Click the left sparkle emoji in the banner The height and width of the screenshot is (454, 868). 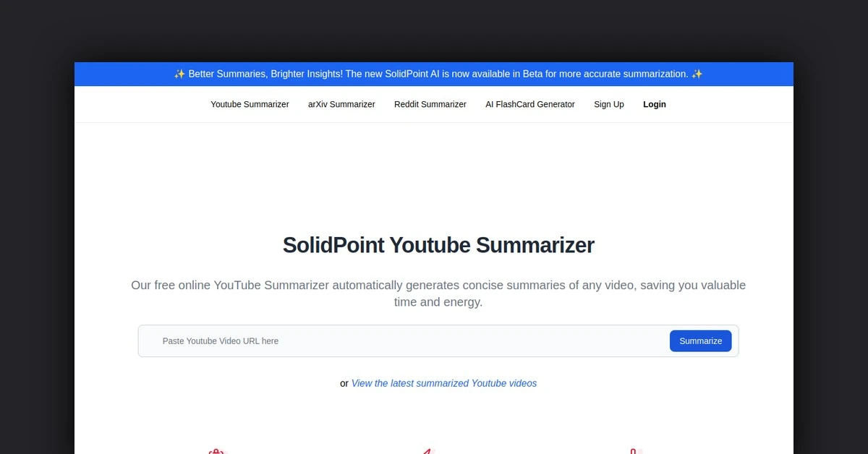(178, 73)
